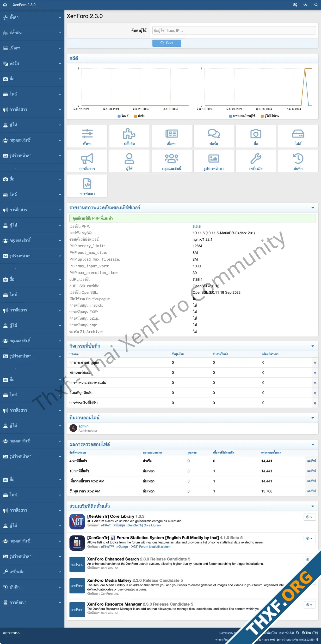Collapse the รายงานสภาพแวดล้อมของเซิร์ฟเวอร์ block
Image resolution: width=321 pixels, height=644 pixels.
313,208
